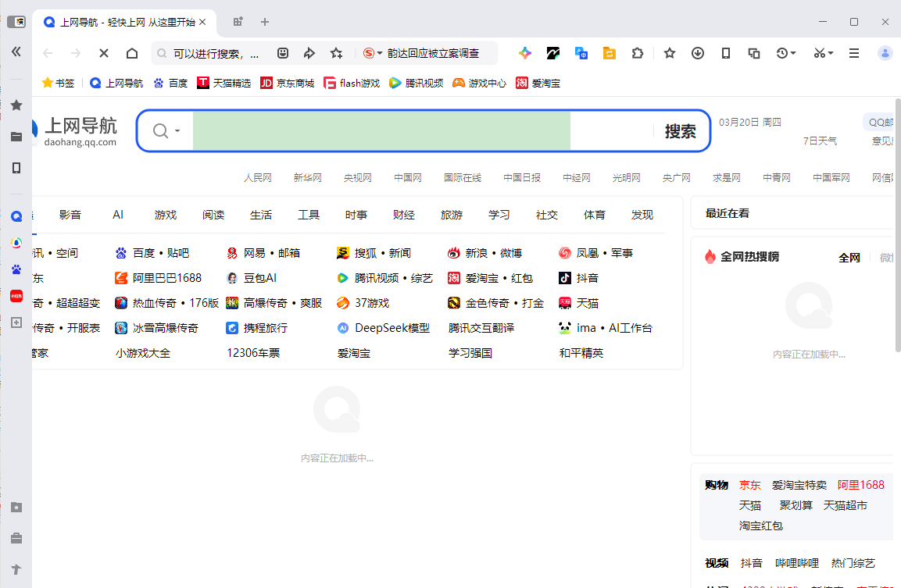
Task: Open the user profile avatar icon
Action: (884, 52)
